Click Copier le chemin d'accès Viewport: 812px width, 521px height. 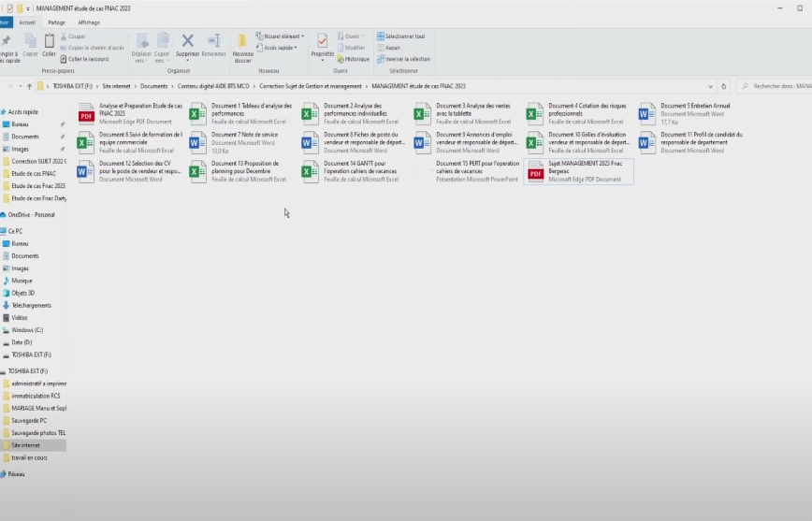[x=93, y=48]
